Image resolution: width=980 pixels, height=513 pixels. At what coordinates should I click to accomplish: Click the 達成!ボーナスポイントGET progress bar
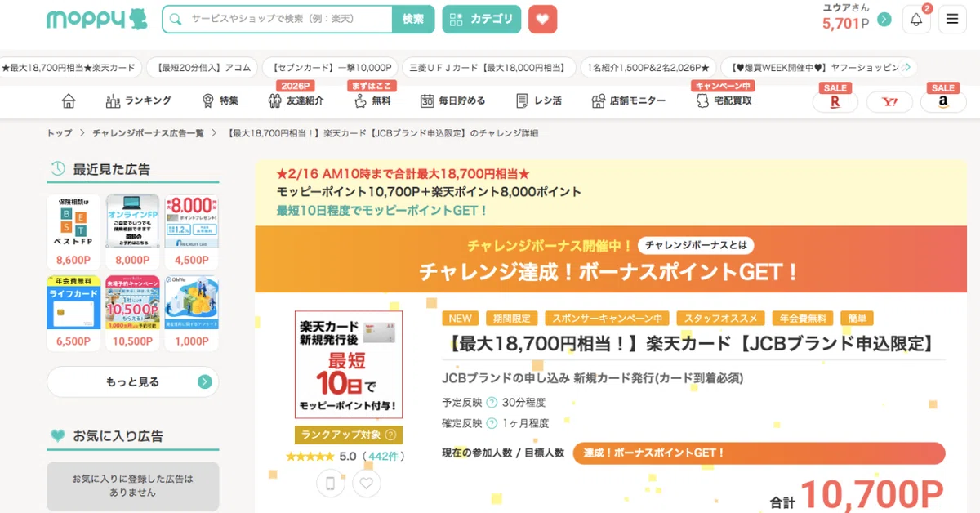click(759, 453)
